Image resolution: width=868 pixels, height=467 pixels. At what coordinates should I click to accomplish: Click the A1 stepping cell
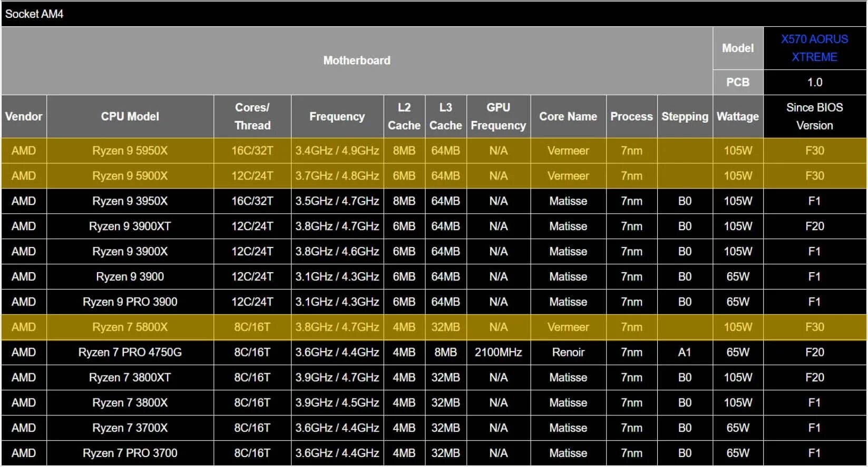685,352
